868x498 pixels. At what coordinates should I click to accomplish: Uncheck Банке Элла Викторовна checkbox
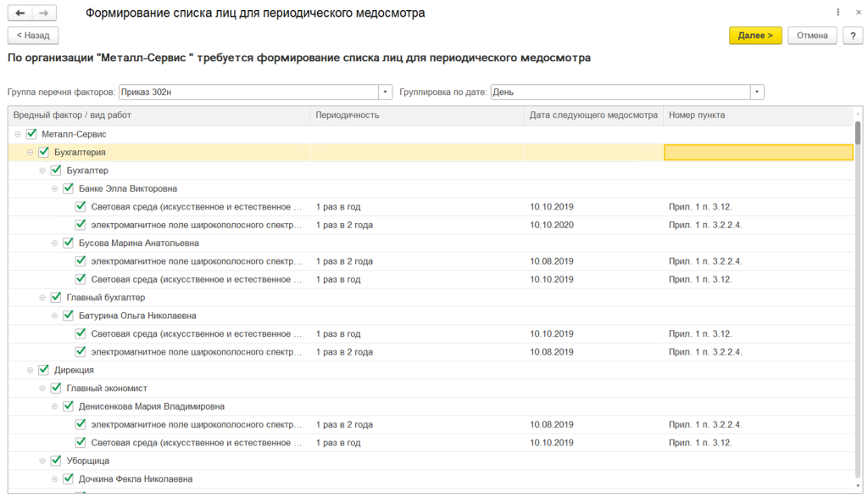coord(68,188)
